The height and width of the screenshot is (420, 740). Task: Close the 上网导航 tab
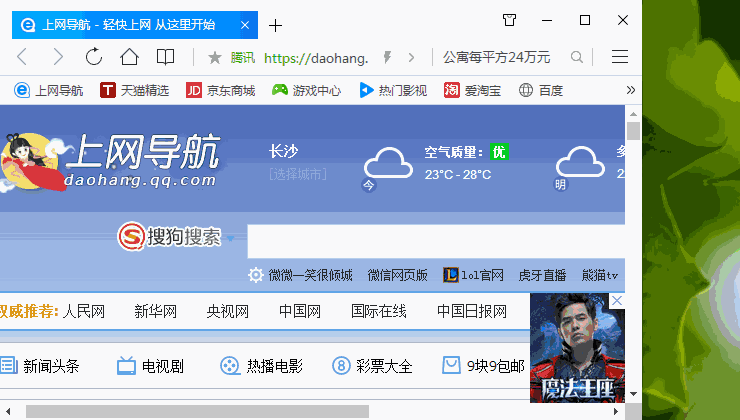click(245, 25)
